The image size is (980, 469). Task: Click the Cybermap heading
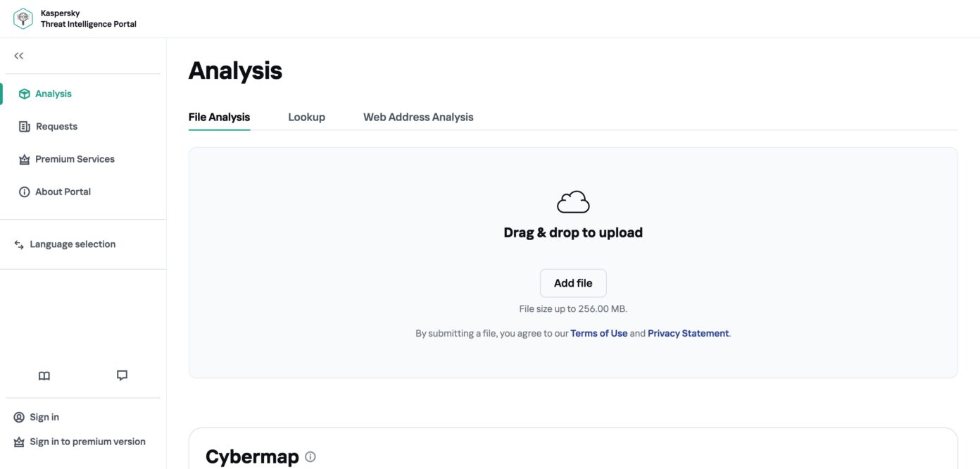pyautogui.click(x=252, y=456)
